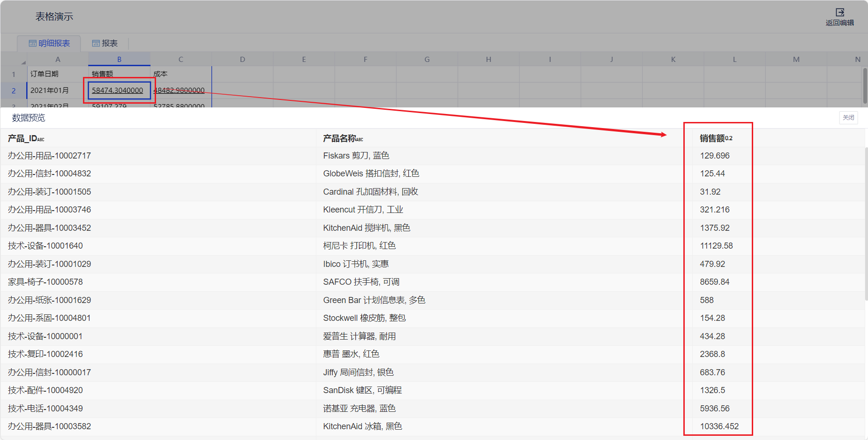Click the 报表 sheet icon
Viewport: 868px width, 440px height.
click(x=96, y=43)
